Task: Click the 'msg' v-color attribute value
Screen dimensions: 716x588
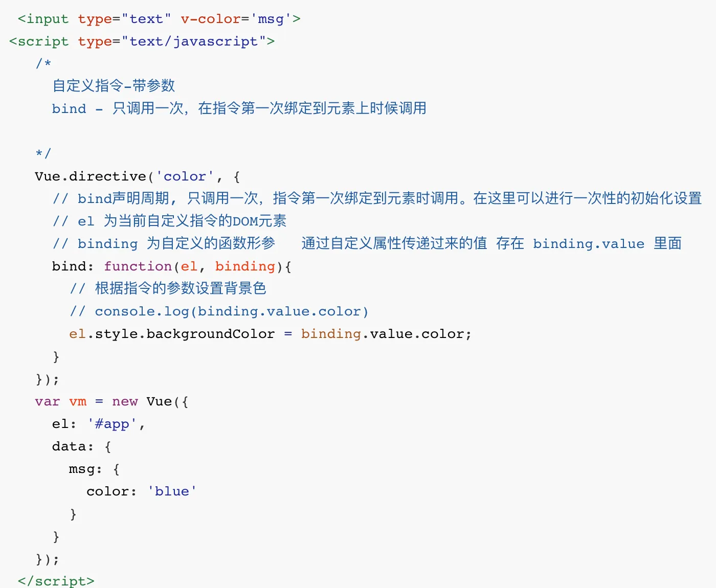Action: pyautogui.click(x=271, y=19)
